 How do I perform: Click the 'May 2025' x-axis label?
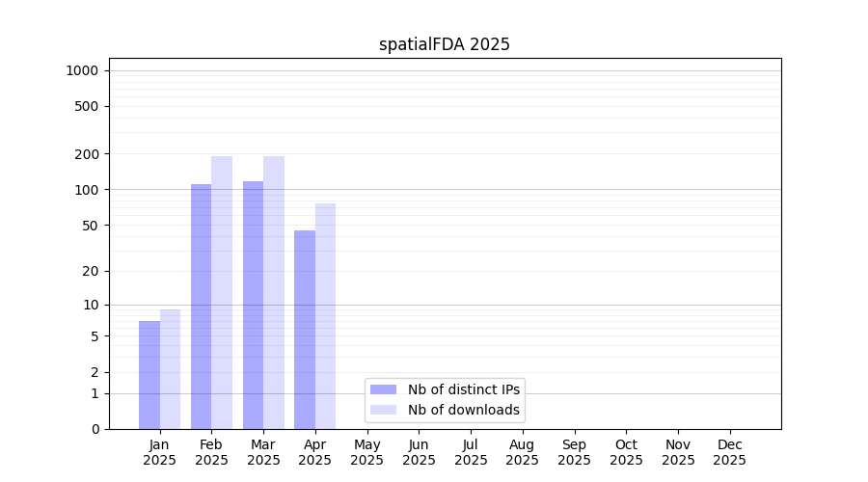pos(367,452)
